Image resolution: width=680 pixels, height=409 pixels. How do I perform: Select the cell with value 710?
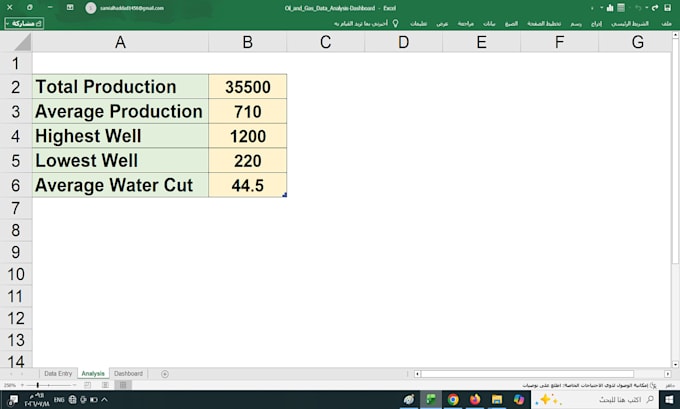[248, 111]
